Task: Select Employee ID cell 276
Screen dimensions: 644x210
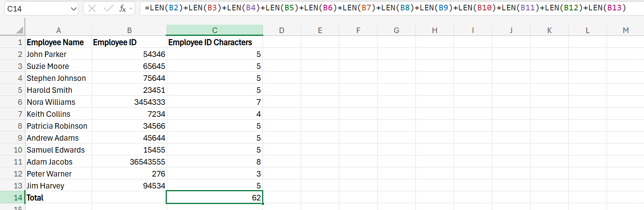Action: coord(129,174)
